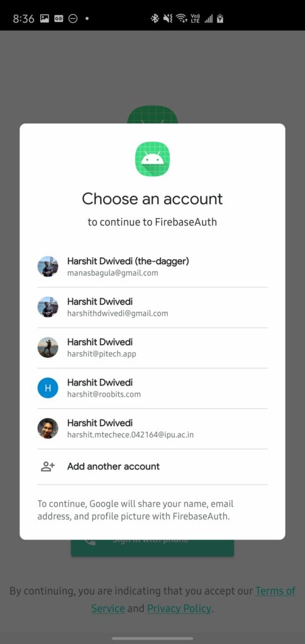Tap the avatar for harshit@pitech.app

click(x=48, y=347)
